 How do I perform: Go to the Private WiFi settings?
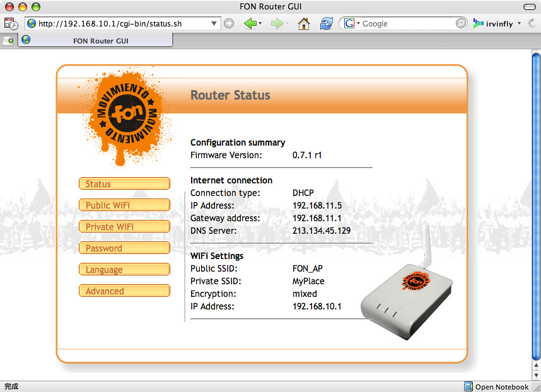124,227
